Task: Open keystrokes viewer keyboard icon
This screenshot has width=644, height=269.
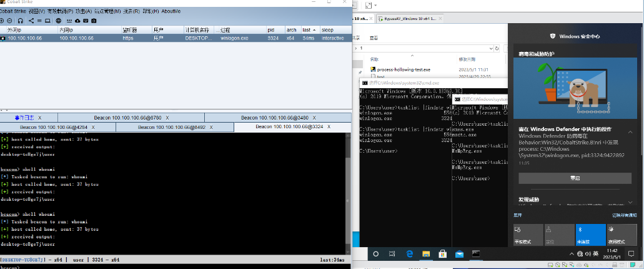Action: pos(86,21)
